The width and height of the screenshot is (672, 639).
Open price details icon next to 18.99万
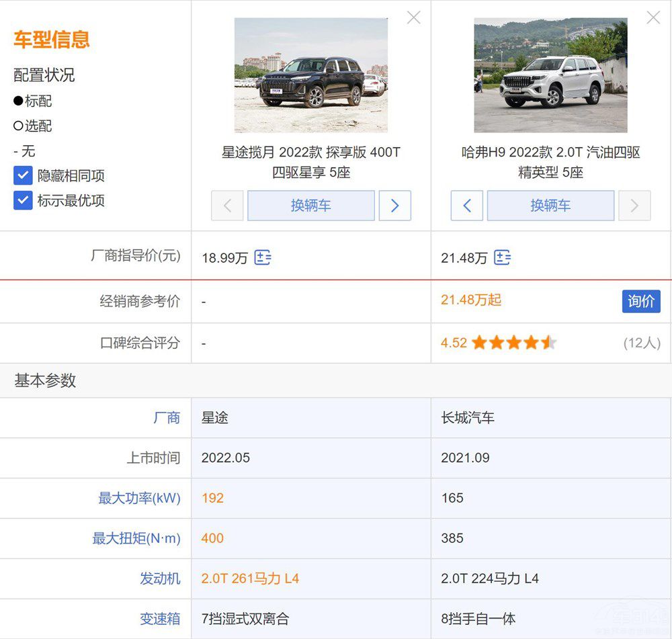pos(263,257)
